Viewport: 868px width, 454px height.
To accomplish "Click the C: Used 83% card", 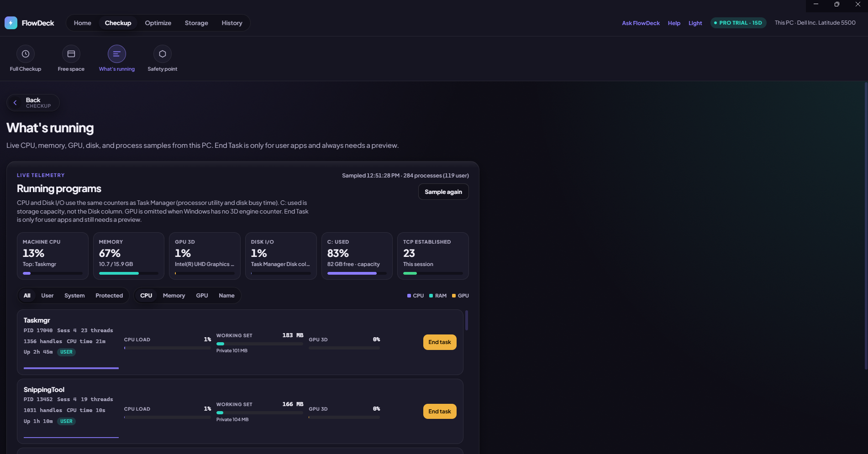I will (357, 256).
